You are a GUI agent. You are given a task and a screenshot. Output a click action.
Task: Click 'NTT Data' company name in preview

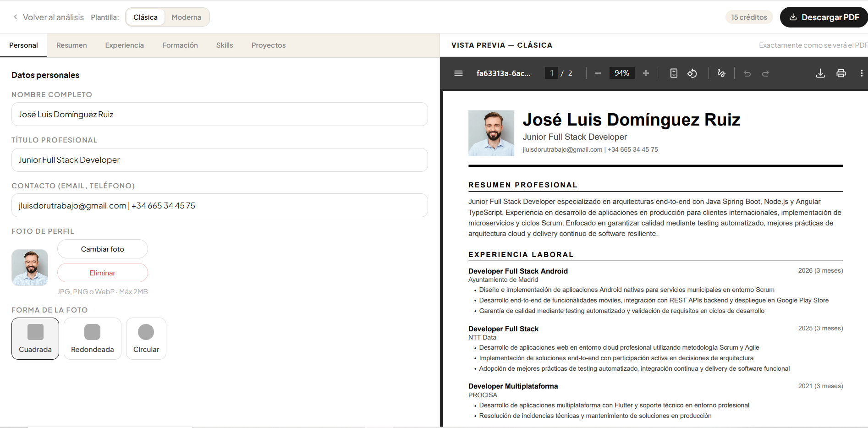point(482,337)
